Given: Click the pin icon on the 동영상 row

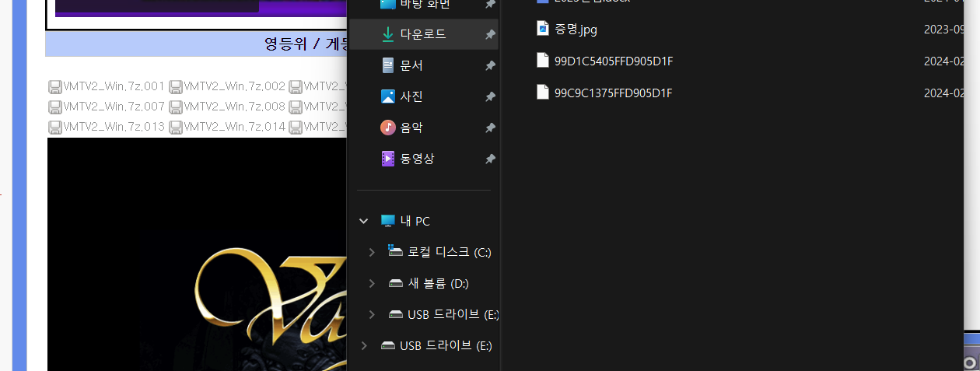Looking at the screenshot, I should click(x=490, y=159).
